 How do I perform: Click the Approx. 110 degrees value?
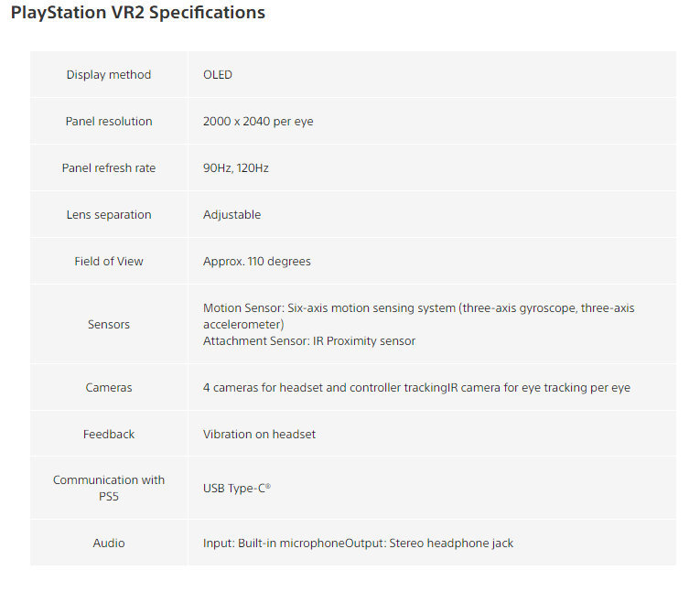(x=257, y=262)
